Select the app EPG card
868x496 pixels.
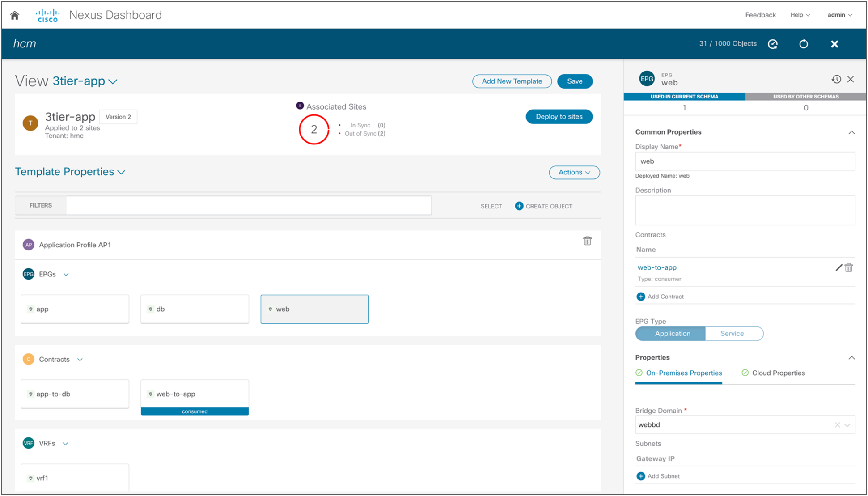click(x=75, y=309)
